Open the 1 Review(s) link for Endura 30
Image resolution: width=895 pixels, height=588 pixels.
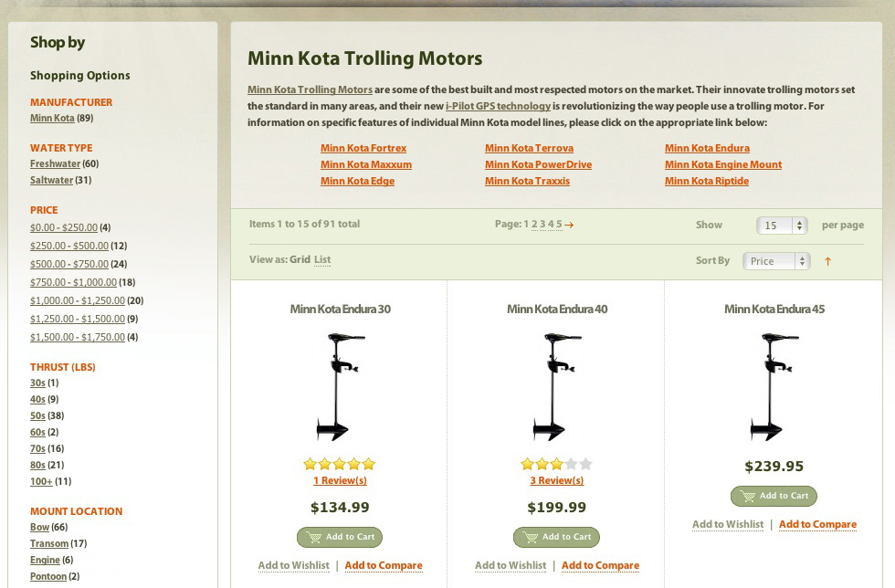340,480
